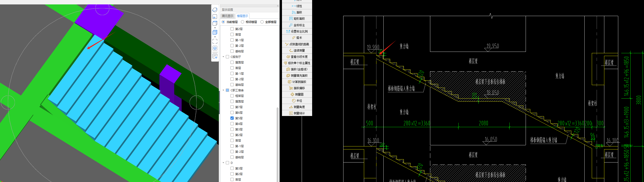Image resolution: width=644 pixels, height=182 pixels.
Task: Click the 19.900 elevation label in drawing
Action: [373, 47]
